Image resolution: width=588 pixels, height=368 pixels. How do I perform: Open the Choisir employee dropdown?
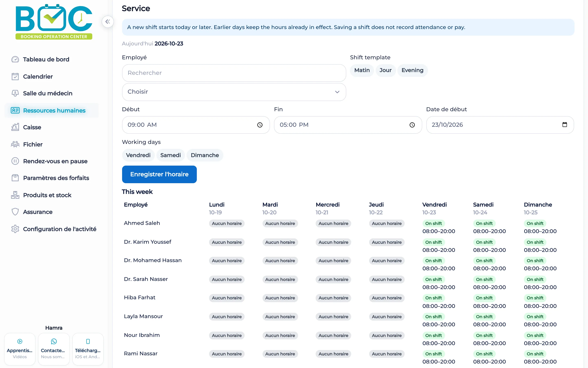point(234,92)
